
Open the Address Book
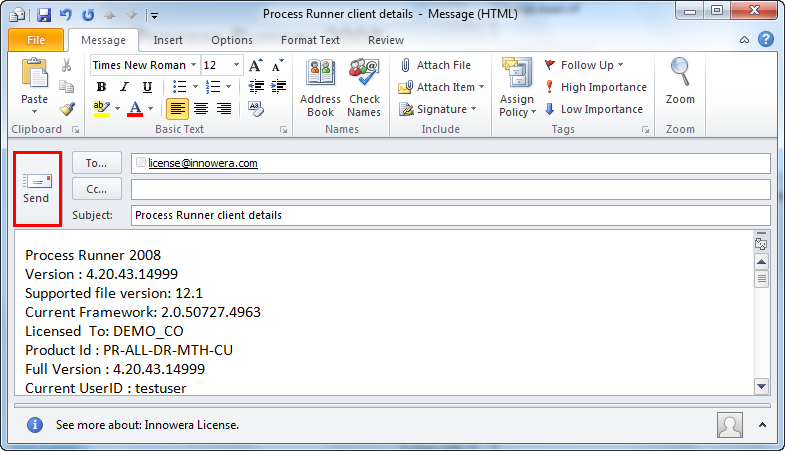(x=320, y=88)
